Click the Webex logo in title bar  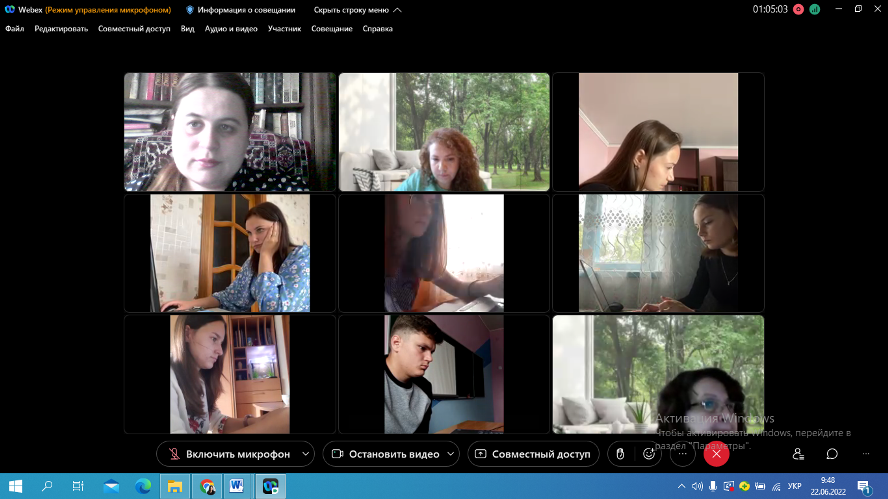pyautogui.click(x=10, y=10)
